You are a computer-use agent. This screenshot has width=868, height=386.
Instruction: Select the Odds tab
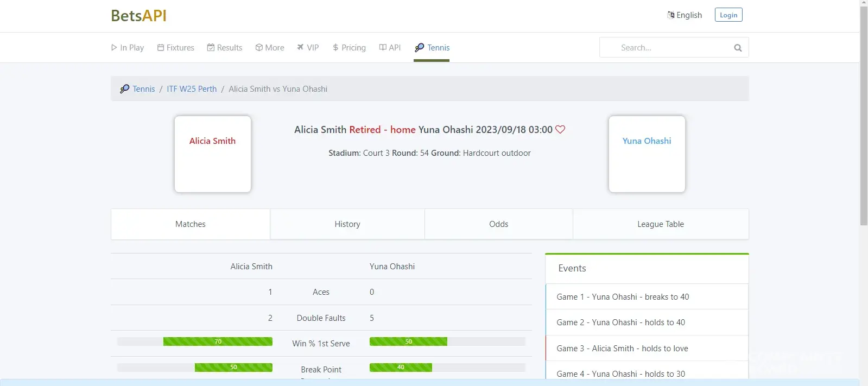[x=498, y=224]
